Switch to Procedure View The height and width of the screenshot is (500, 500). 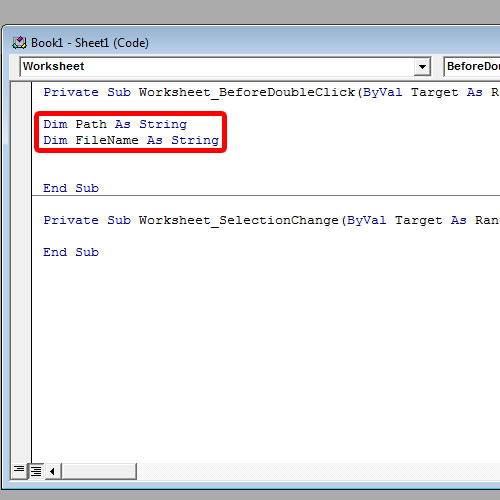coord(19,471)
